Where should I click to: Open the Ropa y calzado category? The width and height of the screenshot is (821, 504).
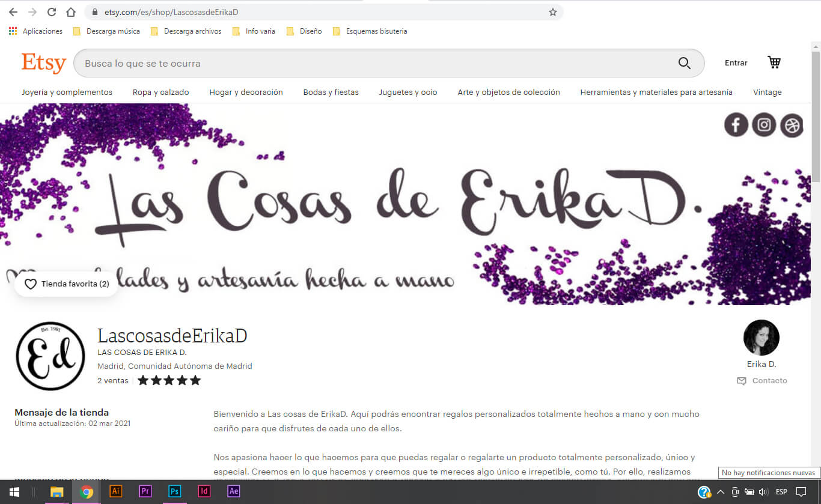161,92
